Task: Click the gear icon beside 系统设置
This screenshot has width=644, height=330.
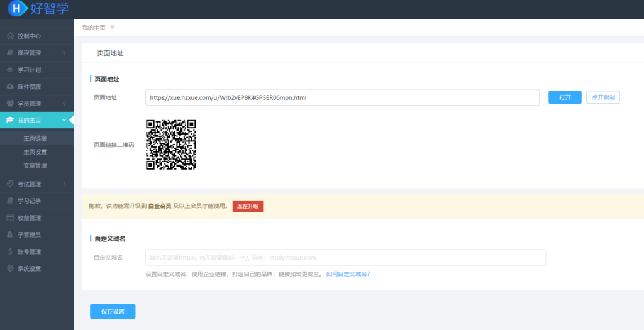Action: click(x=10, y=268)
